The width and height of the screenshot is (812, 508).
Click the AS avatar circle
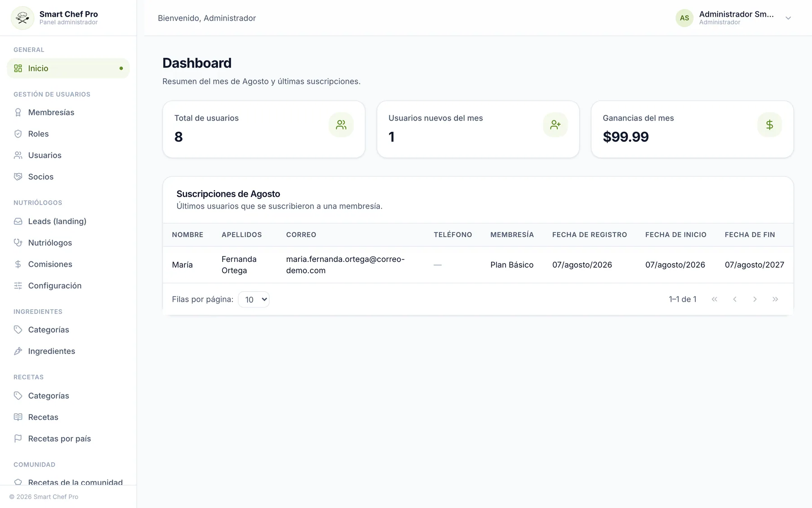[684, 18]
